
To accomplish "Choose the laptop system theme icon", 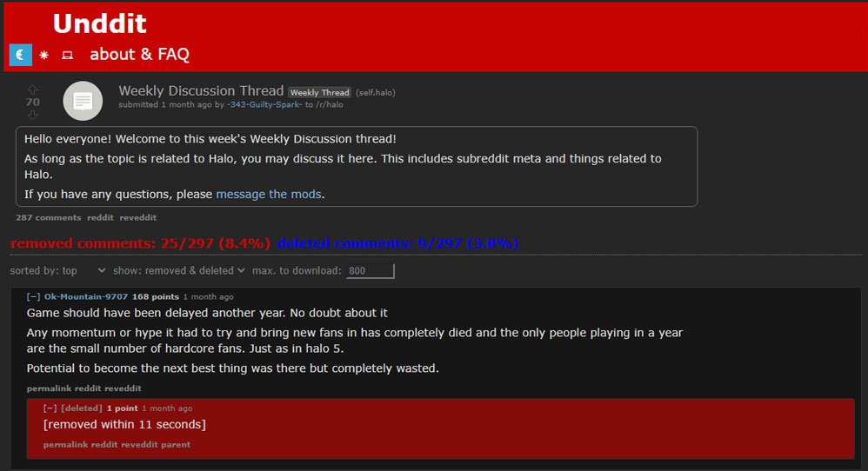I will (67, 55).
